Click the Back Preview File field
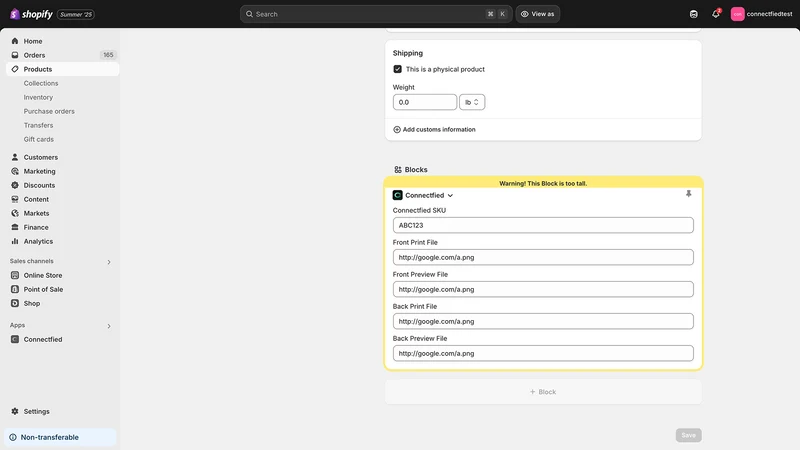800x450 pixels. (x=543, y=353)
